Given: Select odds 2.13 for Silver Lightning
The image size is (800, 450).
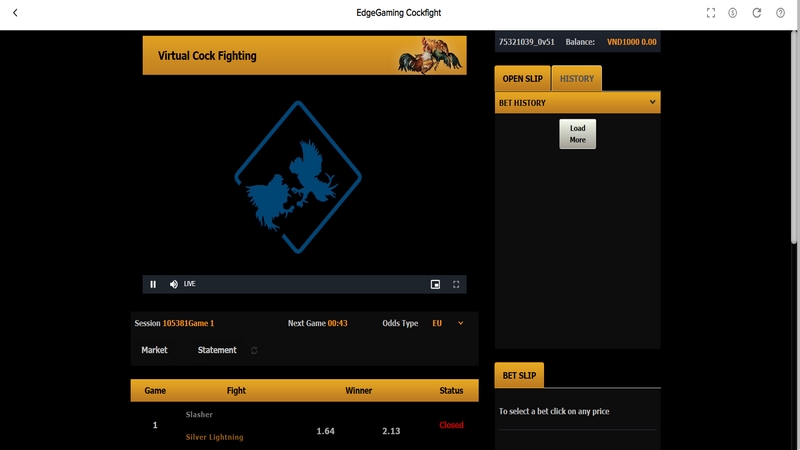Looking at the screenshot, I should (x=391, y=430).
